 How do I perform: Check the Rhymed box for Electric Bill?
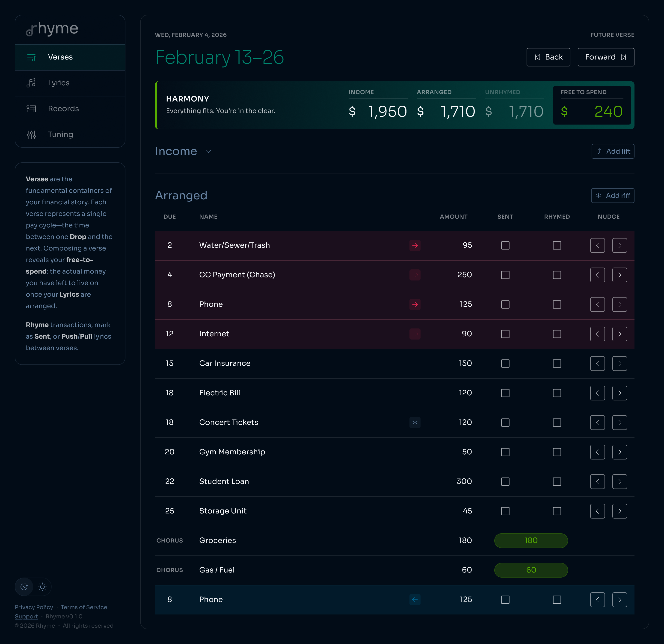tap(557, 393)
